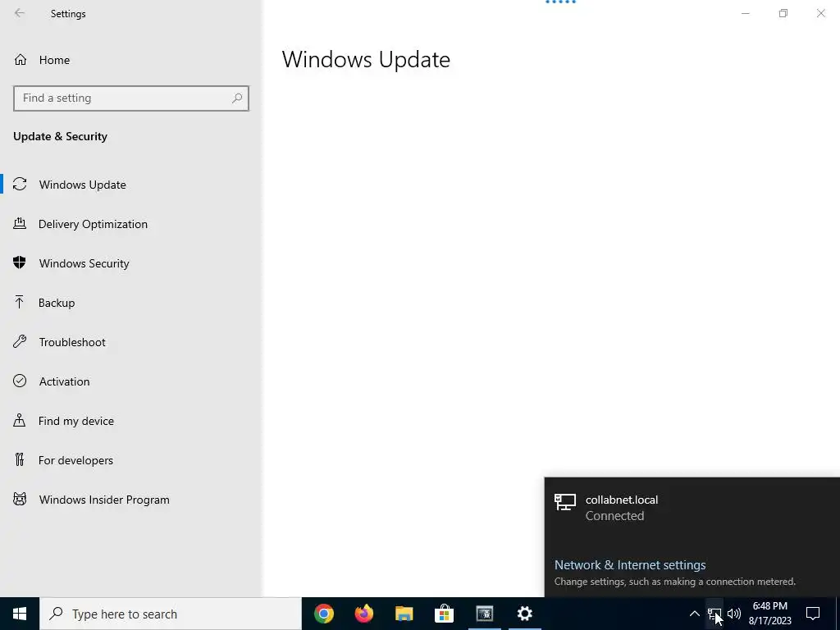
Task: Open the Activation page
Action: tap(131, 381)
